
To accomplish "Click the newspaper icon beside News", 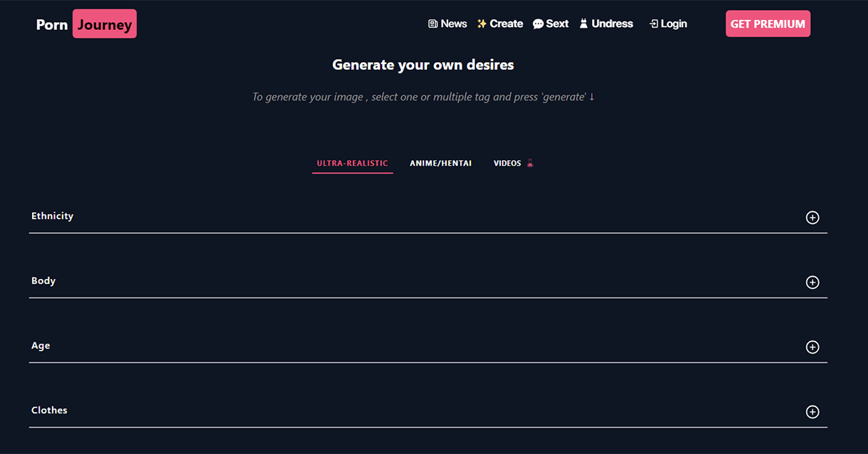I will coord(433,24).
